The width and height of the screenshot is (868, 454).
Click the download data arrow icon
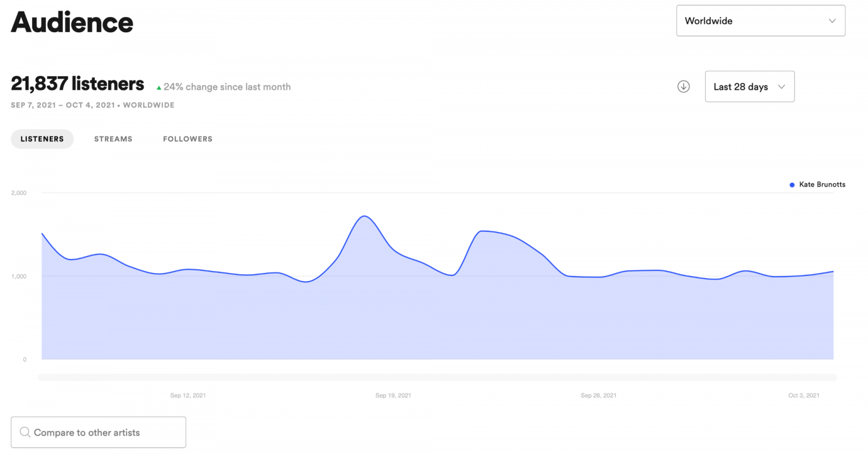pos(683,87)
